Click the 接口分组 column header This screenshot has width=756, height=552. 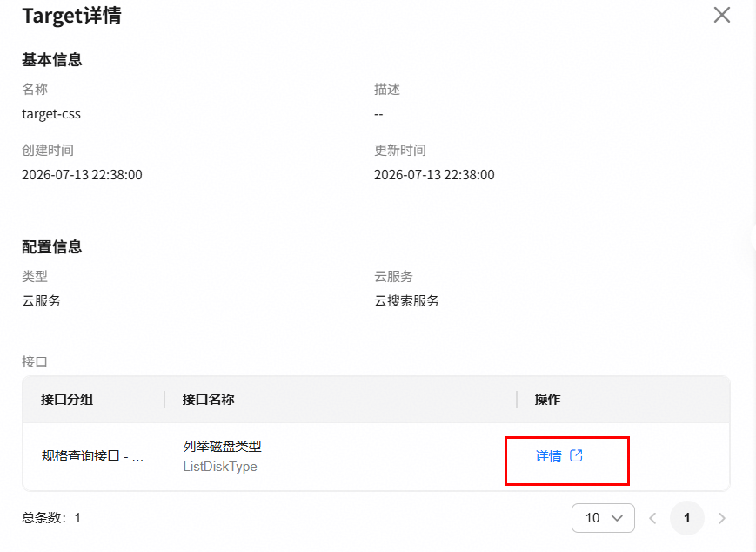(67, 400)
